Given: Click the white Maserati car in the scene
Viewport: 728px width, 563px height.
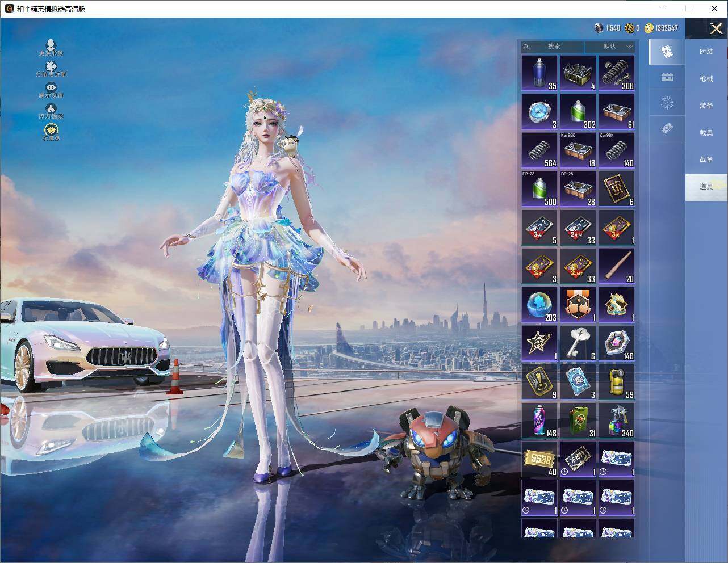Looking at the screenshot, I should [84, 345].
